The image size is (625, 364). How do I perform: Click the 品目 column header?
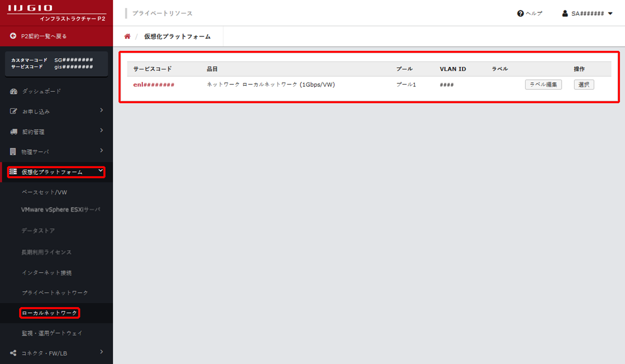212,69
